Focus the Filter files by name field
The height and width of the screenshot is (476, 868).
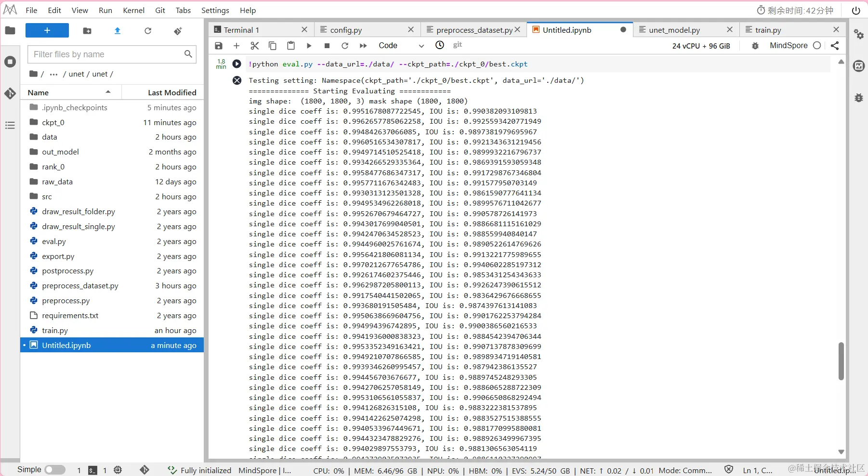[x=112, y=54]
